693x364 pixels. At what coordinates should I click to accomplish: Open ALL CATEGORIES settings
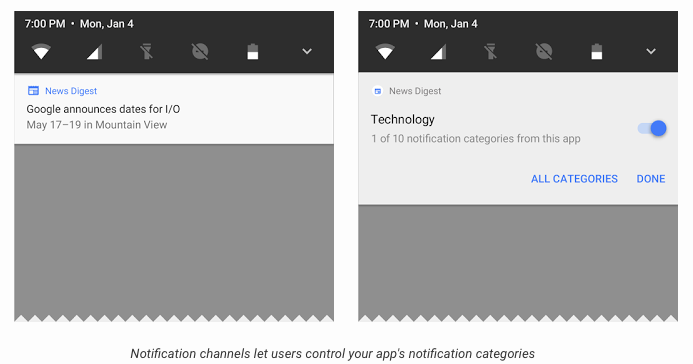click(574, 179)
